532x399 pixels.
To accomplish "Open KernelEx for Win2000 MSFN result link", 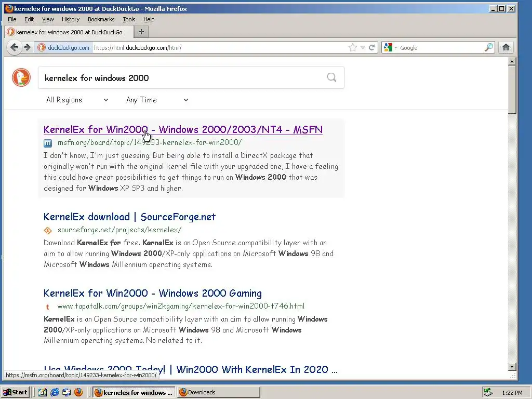I will [x=183, y=129].
